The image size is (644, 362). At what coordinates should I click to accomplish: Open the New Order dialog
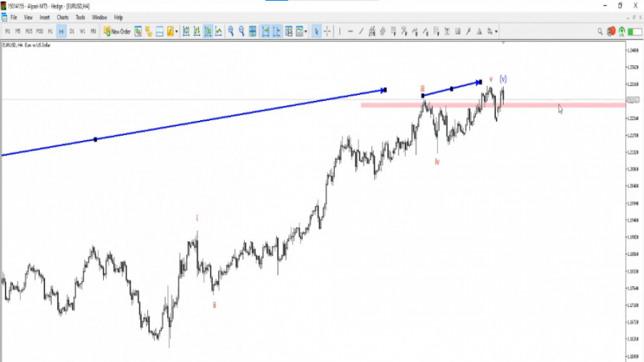coord(117,31)
